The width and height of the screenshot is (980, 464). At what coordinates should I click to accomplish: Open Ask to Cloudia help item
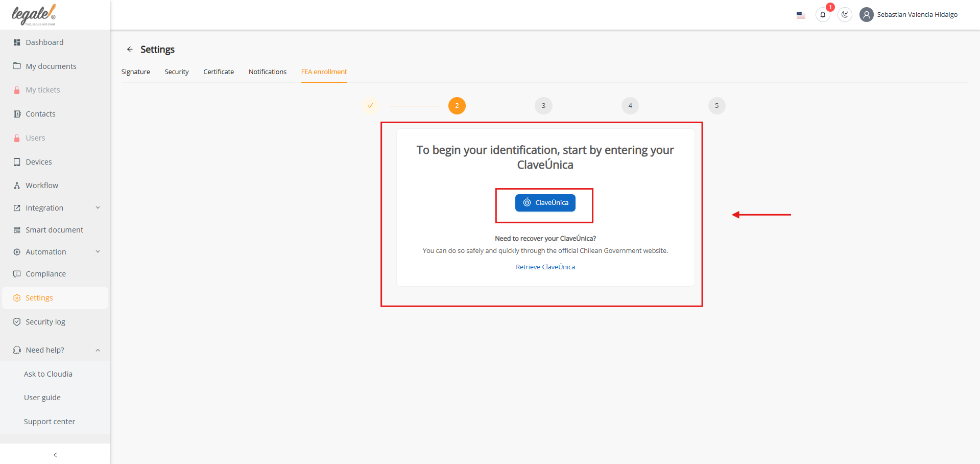point(48,374)
